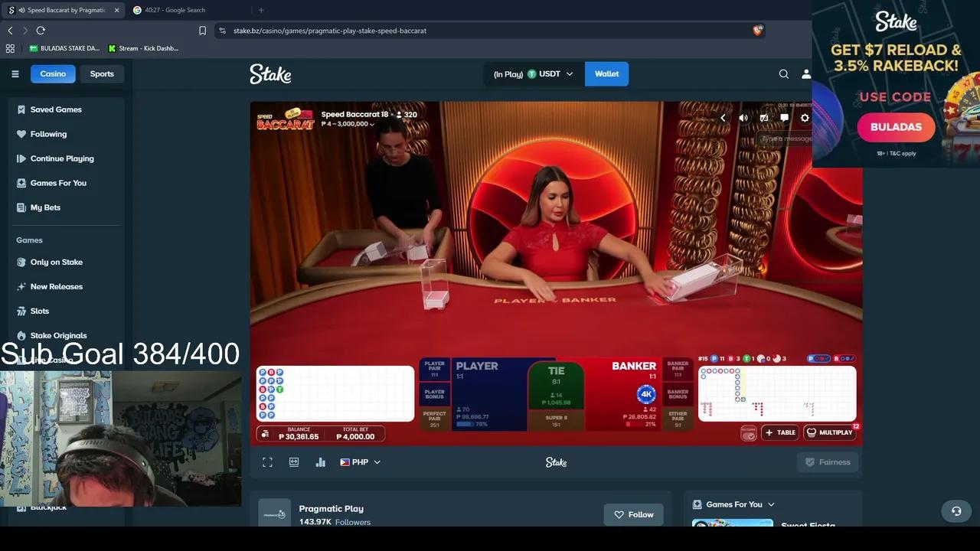Click the game history/notes icon beside chat
The height and width of the screenshot is (551, 980).
coord(763,118)
